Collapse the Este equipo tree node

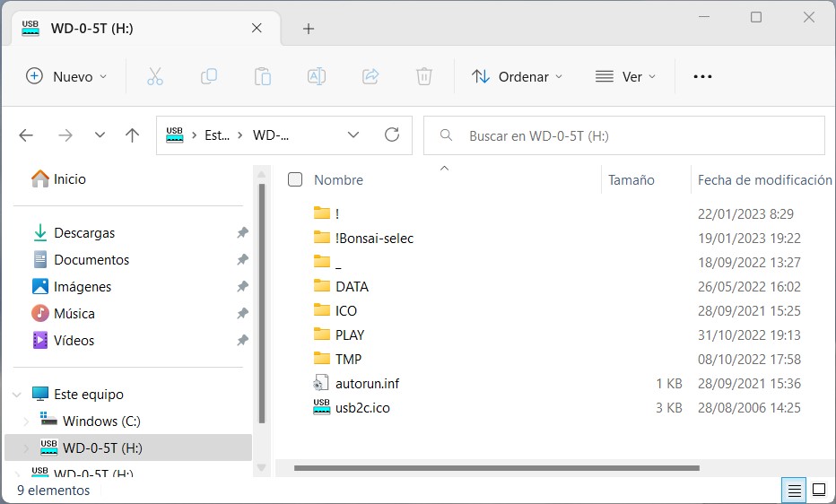(17, 395)
